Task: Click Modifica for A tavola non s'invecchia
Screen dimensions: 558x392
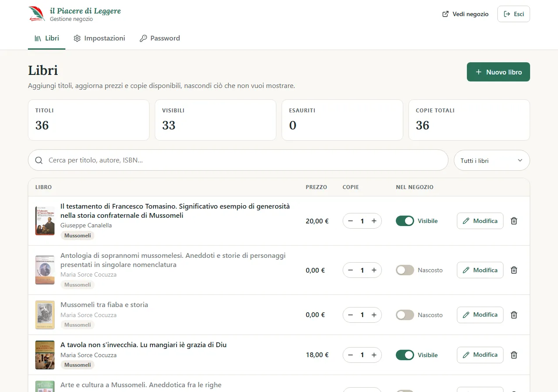Action: tap(480, 355)
